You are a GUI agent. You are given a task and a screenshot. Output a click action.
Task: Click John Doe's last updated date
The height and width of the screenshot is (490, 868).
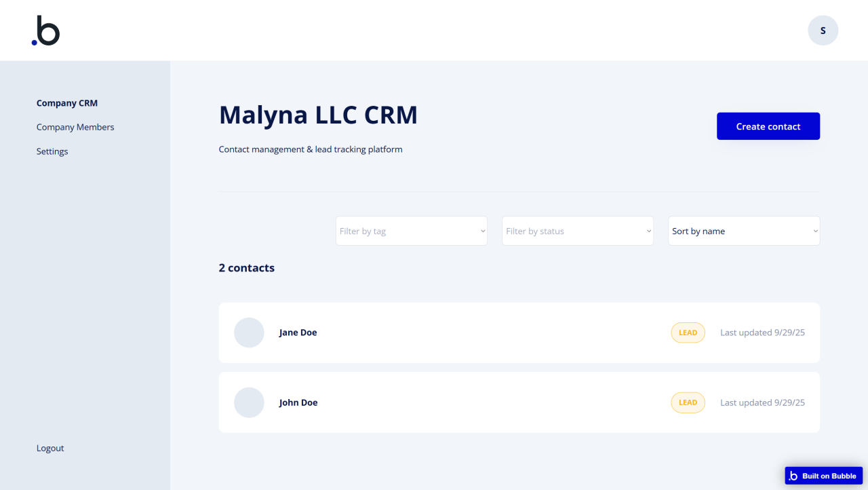point(762,402)
